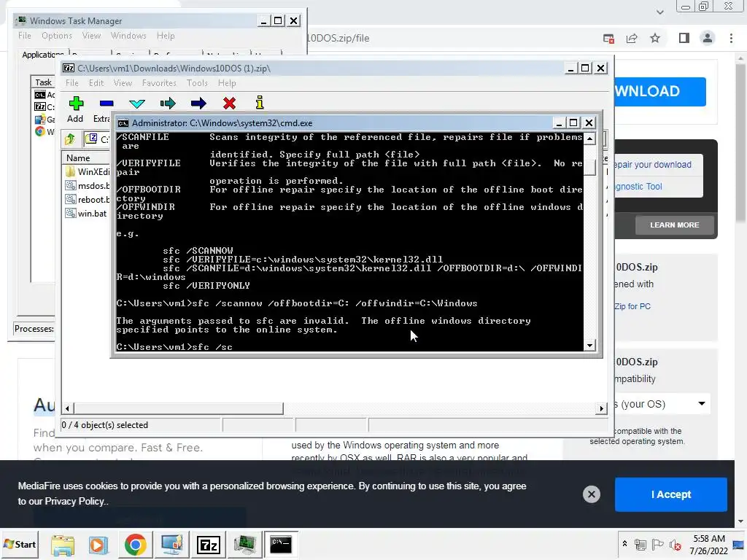Open the 7-Zip Tools menu
This screenshot has height=560, width=747.
197,83
